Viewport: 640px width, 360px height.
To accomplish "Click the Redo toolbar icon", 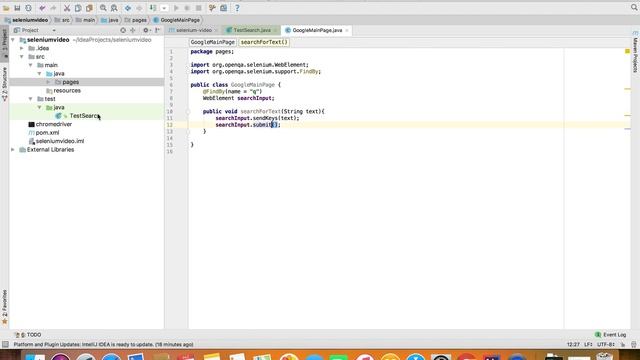I will coord(53,8).
